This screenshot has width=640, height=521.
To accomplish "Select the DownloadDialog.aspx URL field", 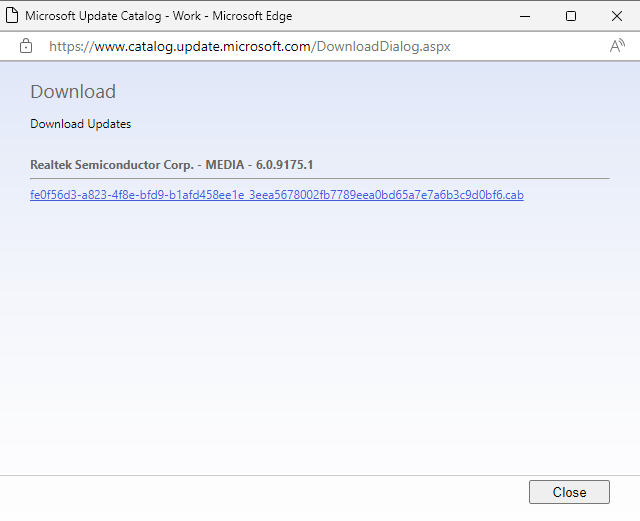I will coord(249,47).
